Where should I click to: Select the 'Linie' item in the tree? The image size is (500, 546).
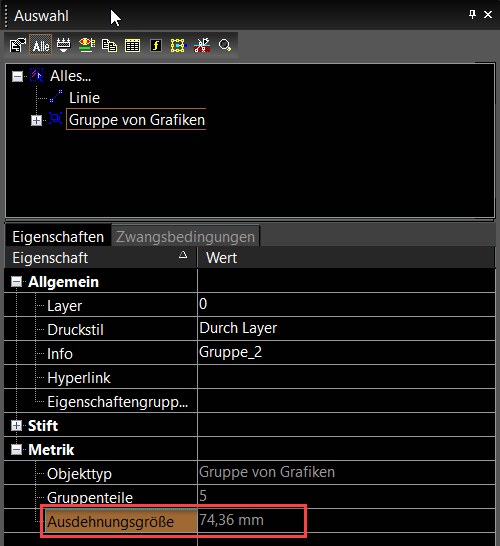click(x=84, y=98)
